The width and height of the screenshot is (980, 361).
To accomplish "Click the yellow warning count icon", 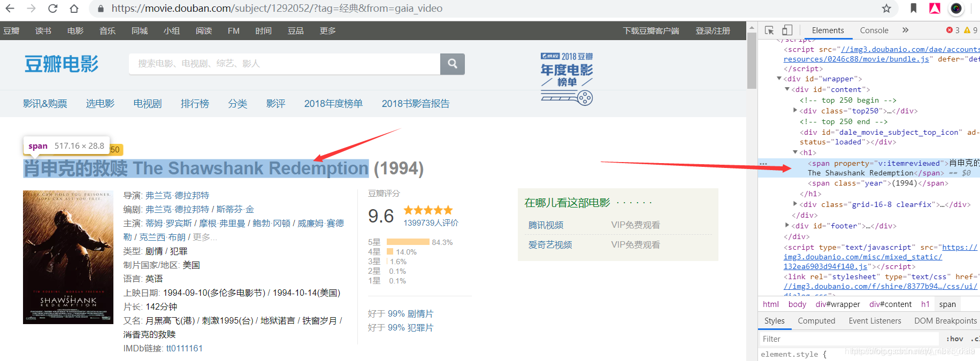I will coord(967,30).
